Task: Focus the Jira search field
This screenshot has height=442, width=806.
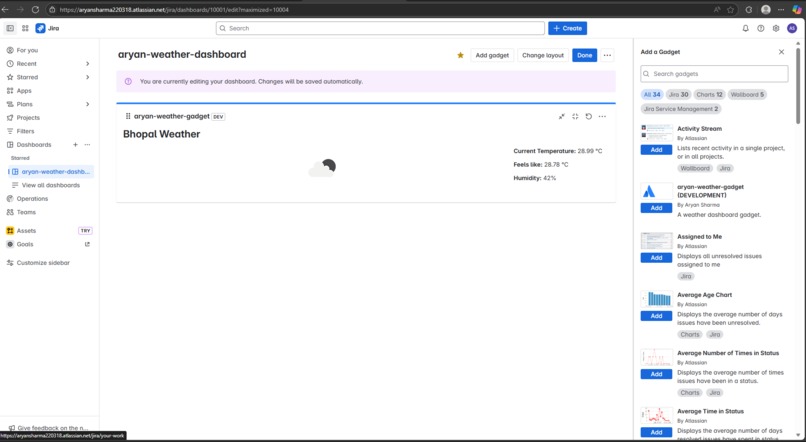Action: click(x=380, y=28)
